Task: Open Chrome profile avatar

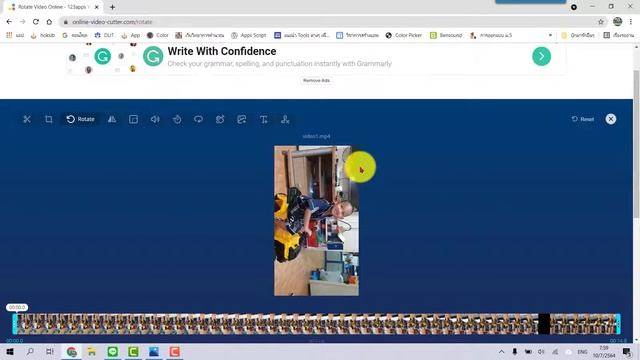Action: (x=618, y=22)
